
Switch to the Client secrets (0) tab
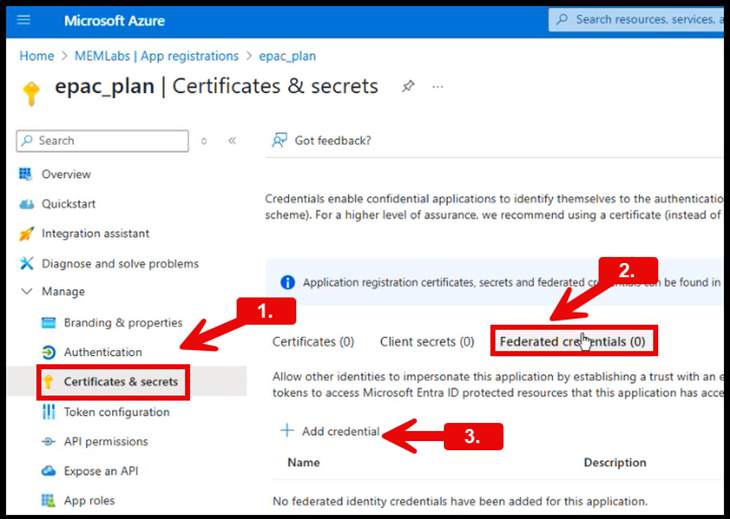click(x=427, y=342)
